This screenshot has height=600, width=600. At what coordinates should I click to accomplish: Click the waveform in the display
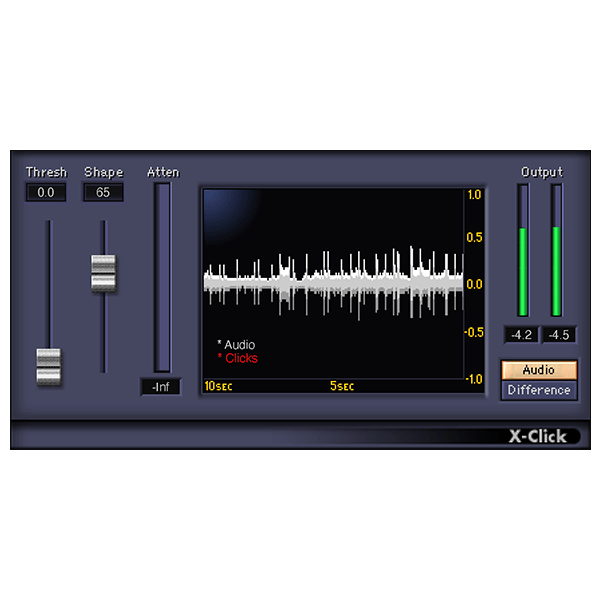(333, 284)
